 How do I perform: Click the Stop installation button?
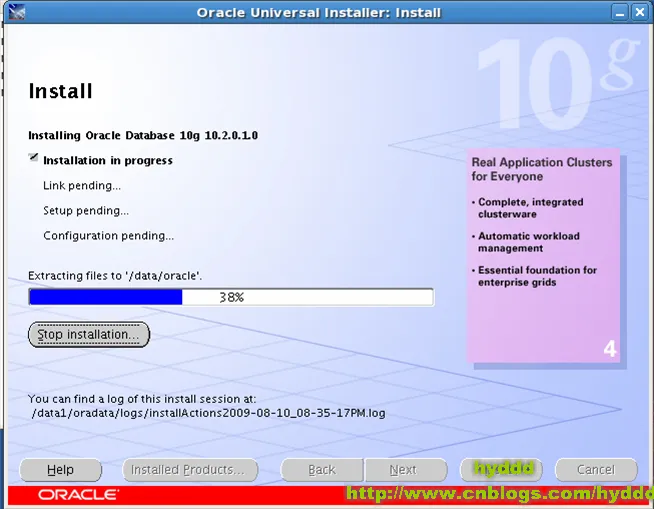click(89, 334)
